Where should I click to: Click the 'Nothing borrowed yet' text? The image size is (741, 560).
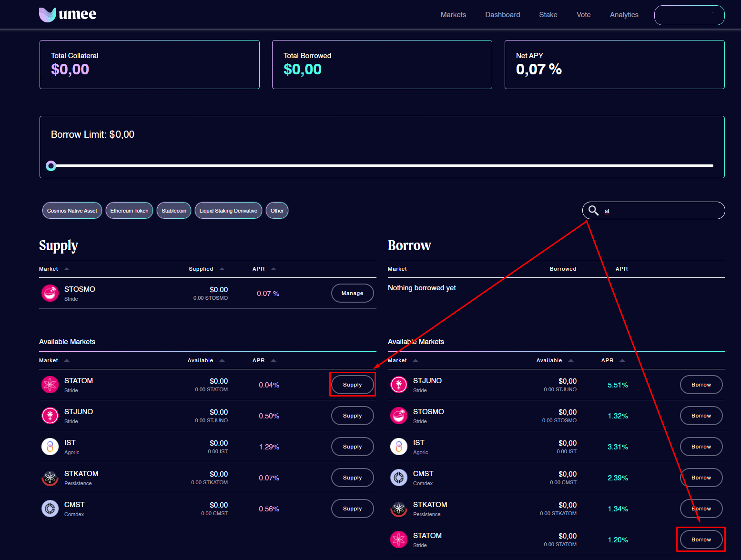click(422, 288)
